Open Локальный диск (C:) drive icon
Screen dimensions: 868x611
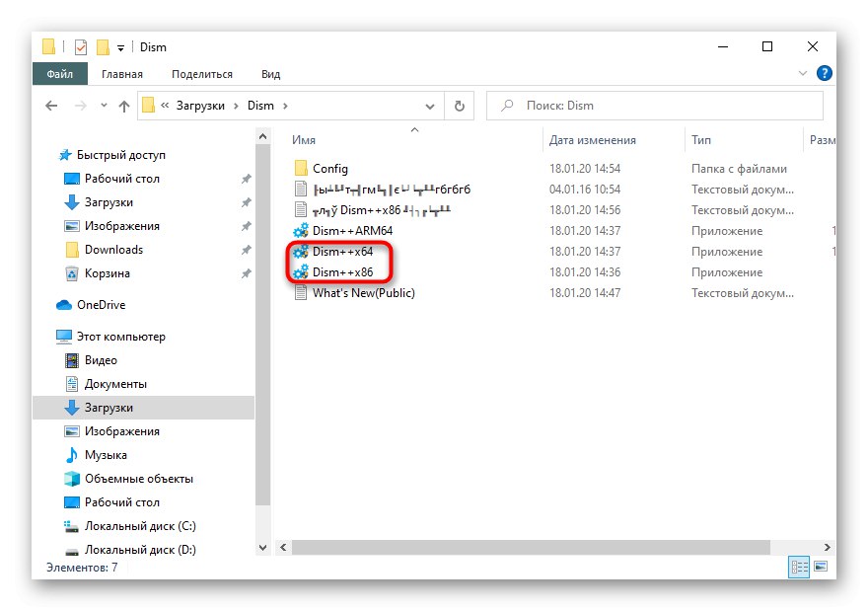[71, 526]
